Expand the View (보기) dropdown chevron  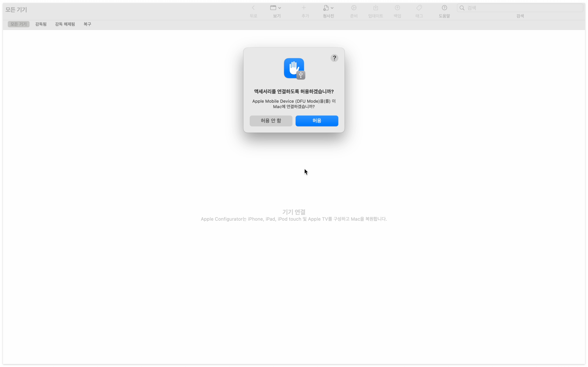(280, 8)
